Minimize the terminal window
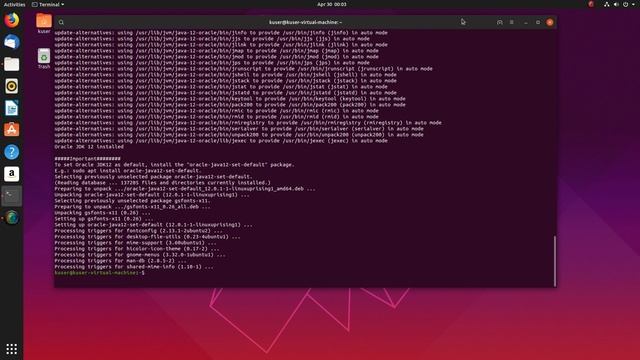Viewport: 640px width, 360px height. pos(526,22)
